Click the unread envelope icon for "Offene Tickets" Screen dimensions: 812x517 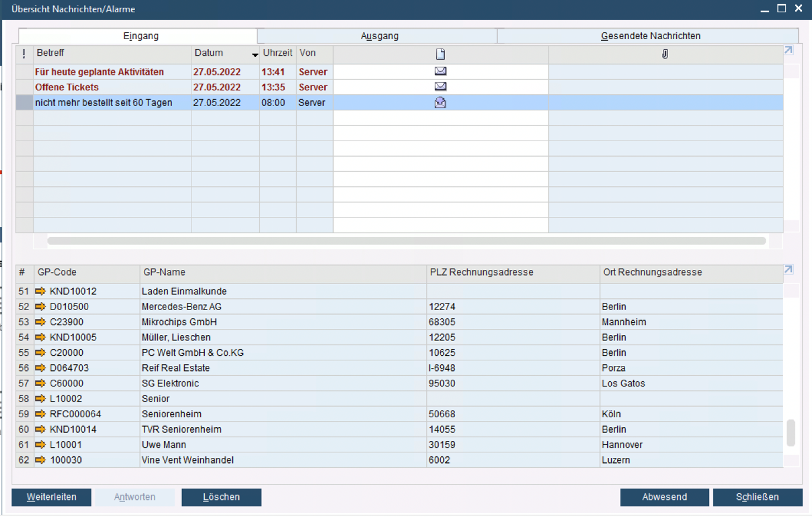440,87
